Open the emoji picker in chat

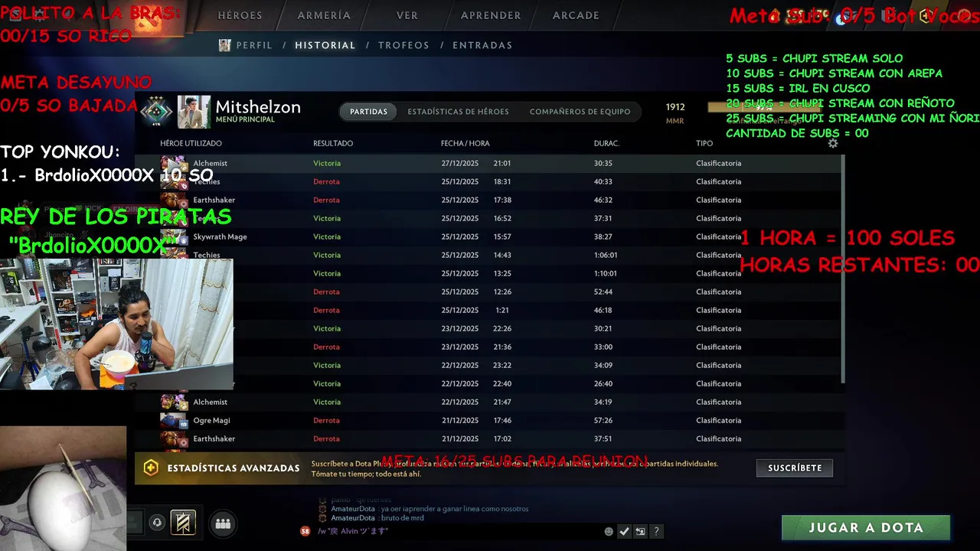click(x=609, y=531)
